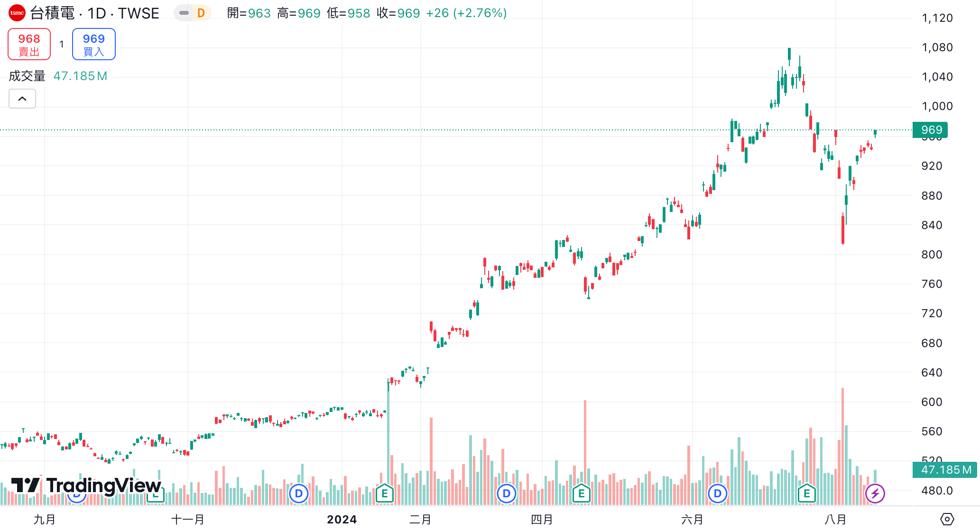Click the volume value 47.185 M in legend
980x531 pixels.
(80, 76)
